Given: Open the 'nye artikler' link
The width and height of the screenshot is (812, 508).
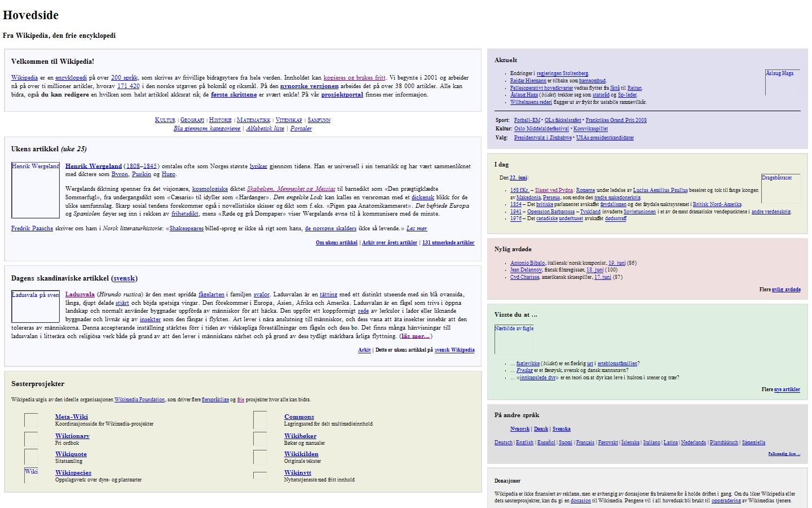Looking at the screenshot, I should coord(787,389).
